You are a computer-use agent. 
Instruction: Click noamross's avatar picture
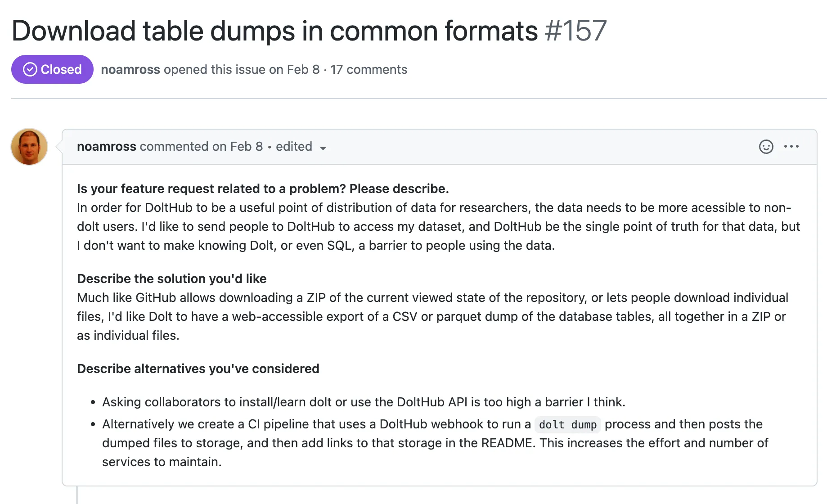pyautogui.click(x=29, y=147)
